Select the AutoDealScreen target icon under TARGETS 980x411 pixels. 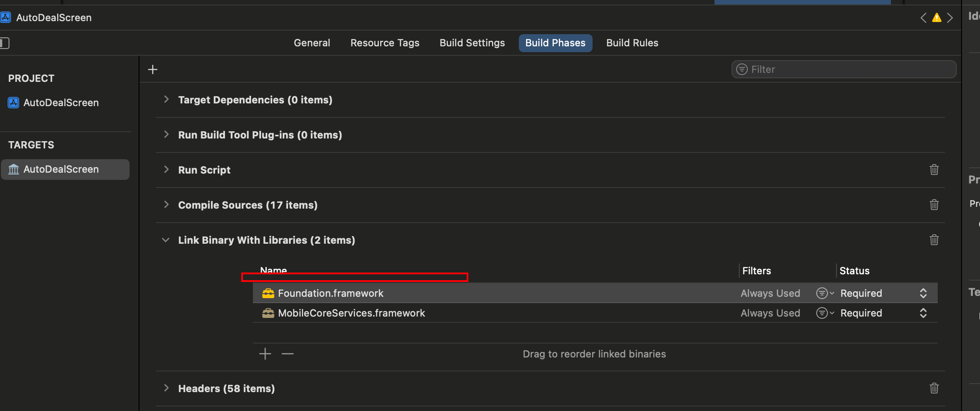click(13, 169)
